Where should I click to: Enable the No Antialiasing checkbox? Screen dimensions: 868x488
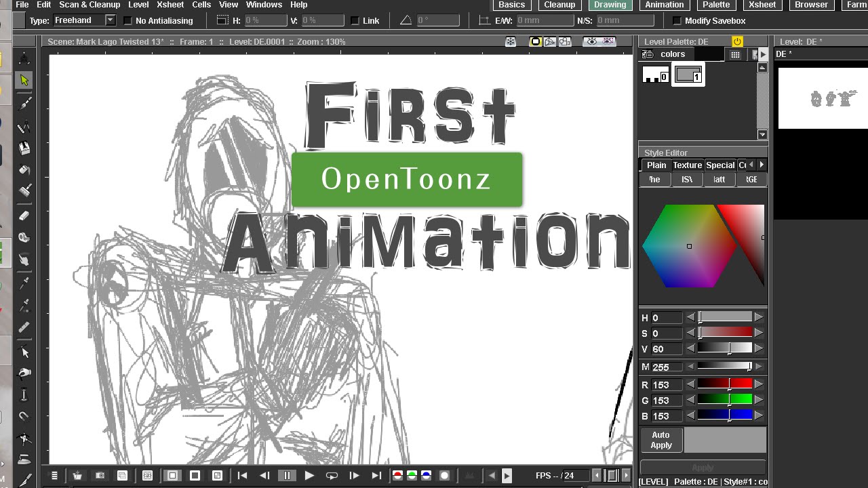pyautogui.click(x=128, y=21)
